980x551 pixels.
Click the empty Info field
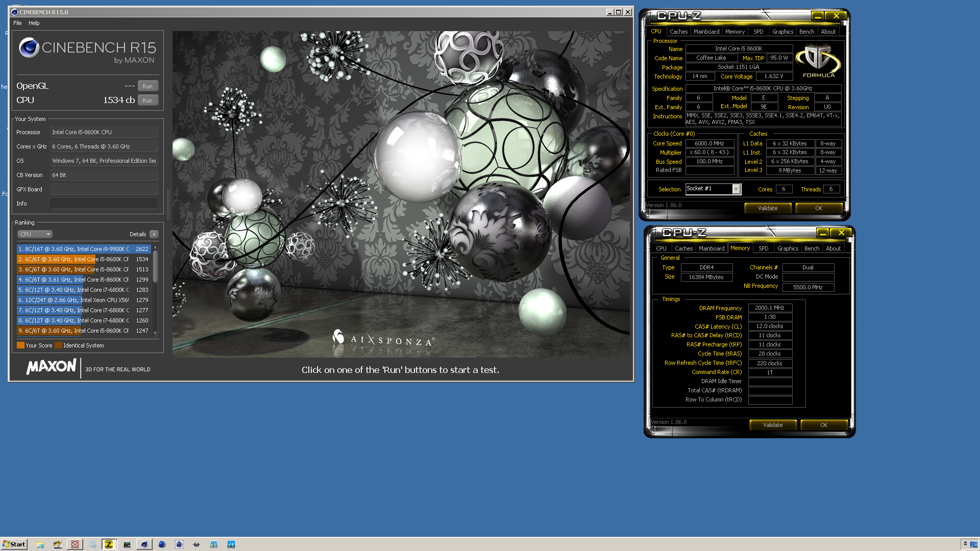(104, 204)
